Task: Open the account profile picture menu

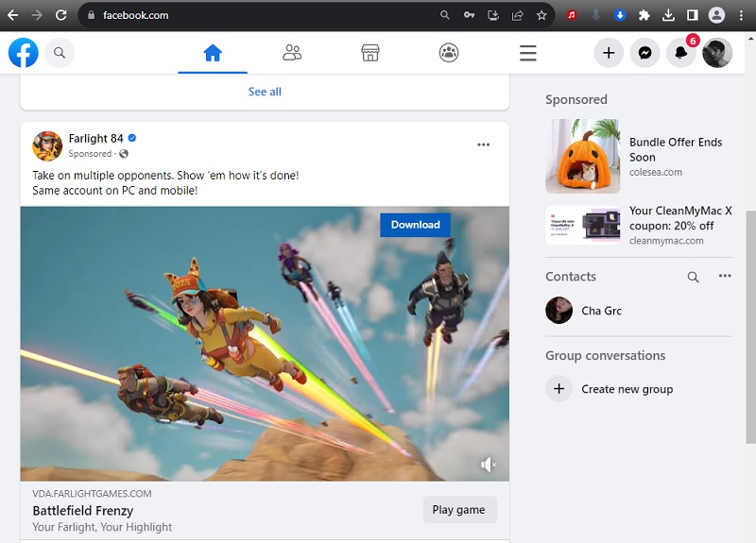Action: pos(717,53)
